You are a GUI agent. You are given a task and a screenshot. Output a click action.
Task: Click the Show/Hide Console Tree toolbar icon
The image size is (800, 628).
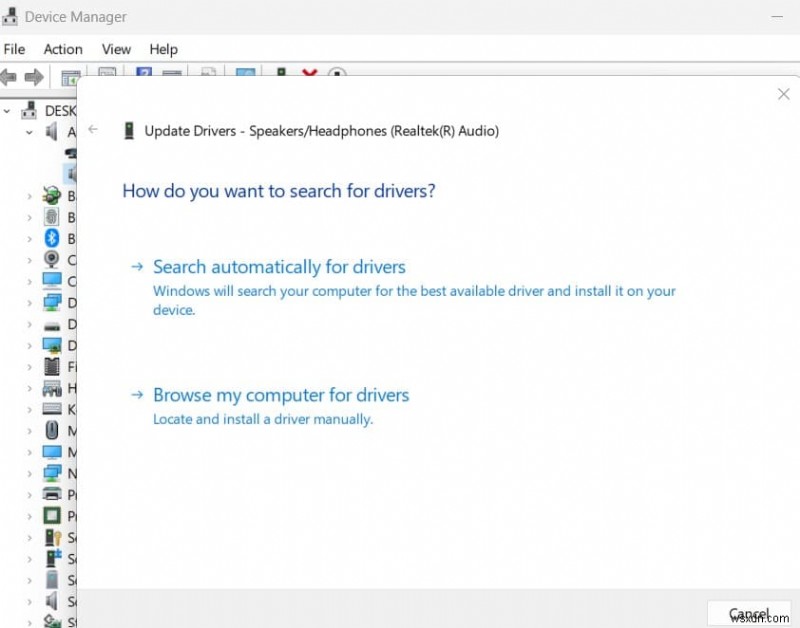pyautogui.click(x=70, y=77)
